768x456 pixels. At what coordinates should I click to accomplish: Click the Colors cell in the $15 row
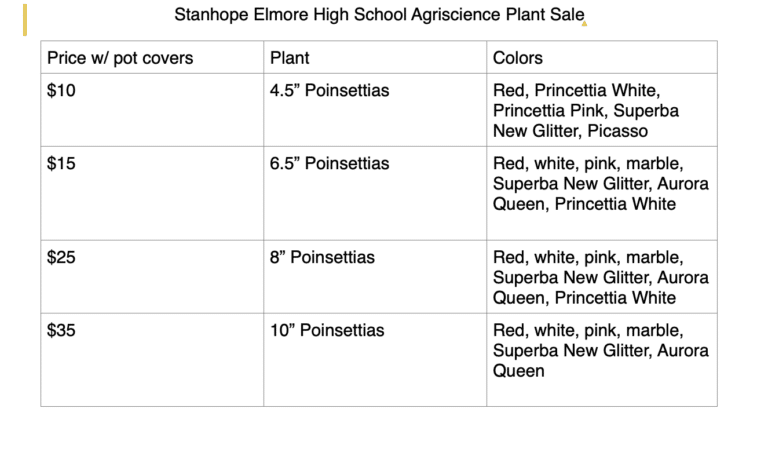pyautogui.click(x=600, y=184)
